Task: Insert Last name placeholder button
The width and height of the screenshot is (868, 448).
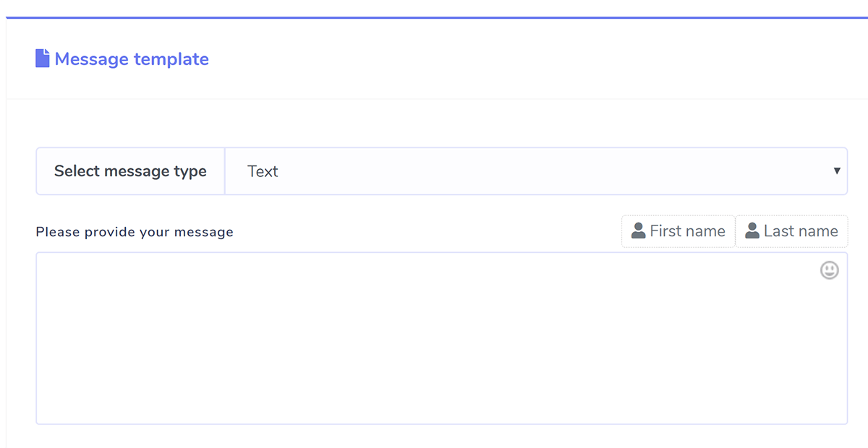Action: click(792, 231)
